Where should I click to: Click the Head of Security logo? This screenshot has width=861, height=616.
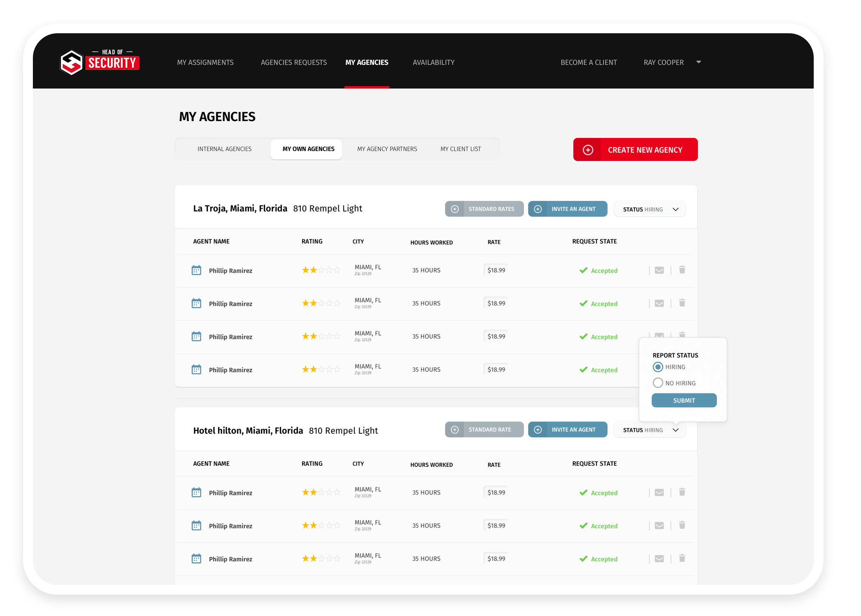click(x=100, y=62)
